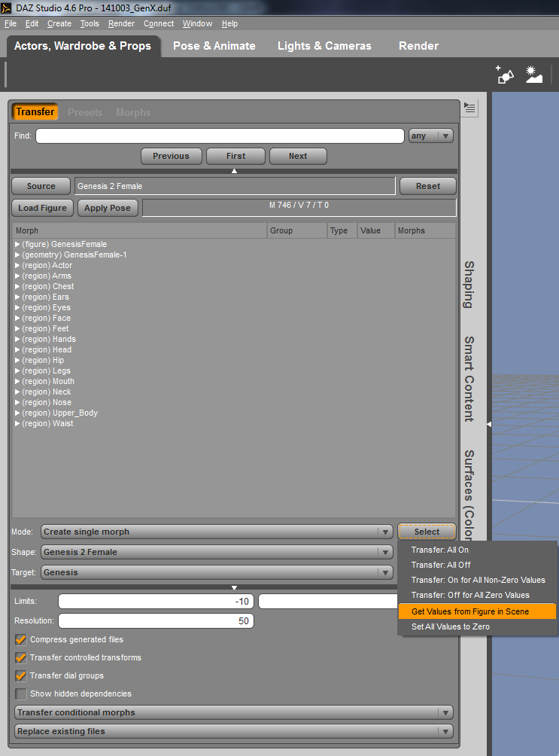
Task: Select the Transfer tab in GenX pane
Action: 35,112
